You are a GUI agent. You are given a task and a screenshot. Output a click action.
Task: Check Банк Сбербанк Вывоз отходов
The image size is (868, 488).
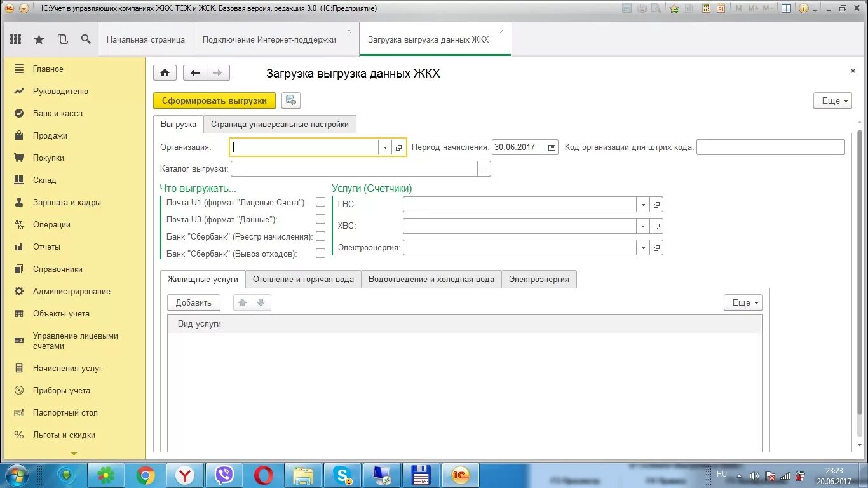[320, 254]
